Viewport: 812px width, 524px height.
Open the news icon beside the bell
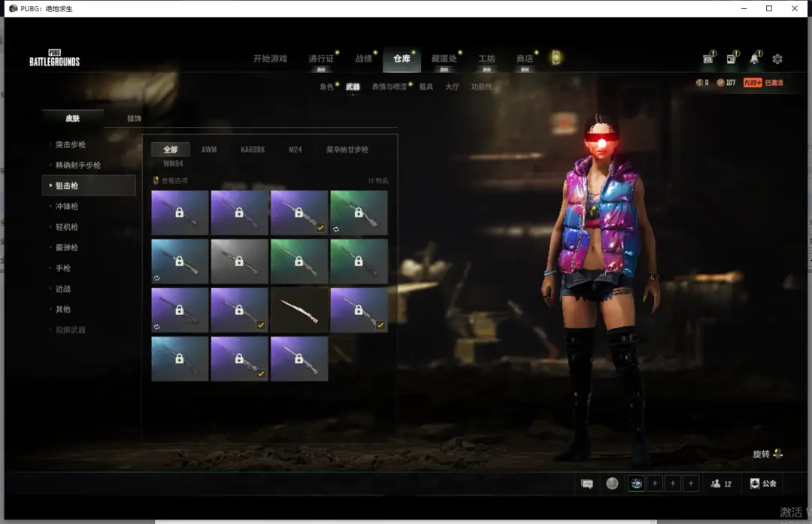click(732, 59)
